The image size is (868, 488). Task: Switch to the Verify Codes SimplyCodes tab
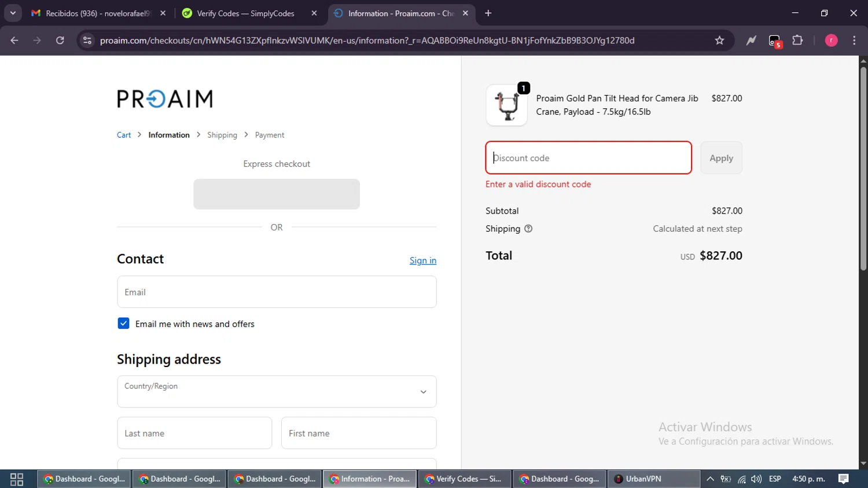click(x=249, y=13)
